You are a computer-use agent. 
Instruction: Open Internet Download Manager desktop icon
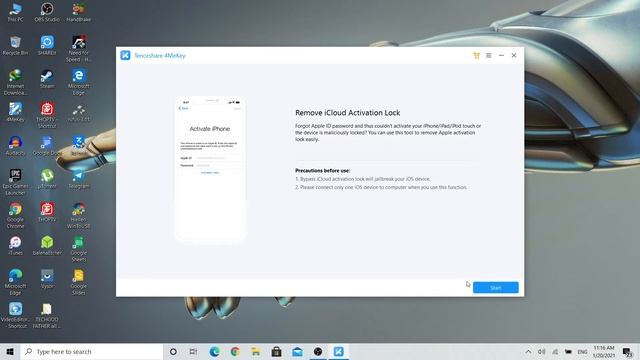[16, 82]
